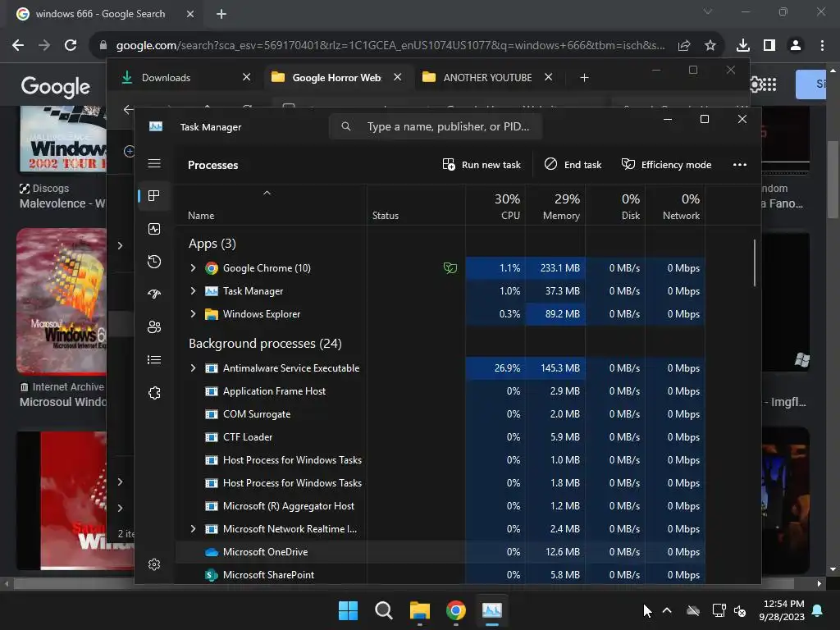Open File Explorer from taskbar

tap(420, 610)
